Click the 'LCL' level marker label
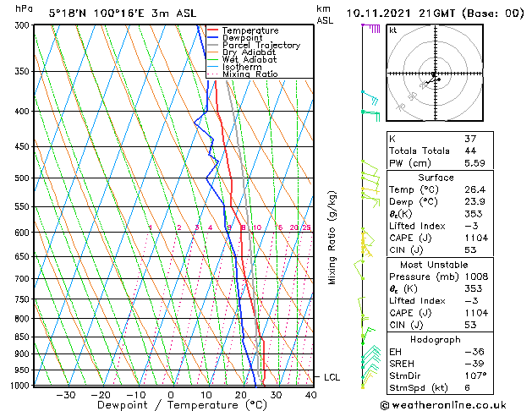Viewport: 532px width, 411px height. [x=332, y=377]
